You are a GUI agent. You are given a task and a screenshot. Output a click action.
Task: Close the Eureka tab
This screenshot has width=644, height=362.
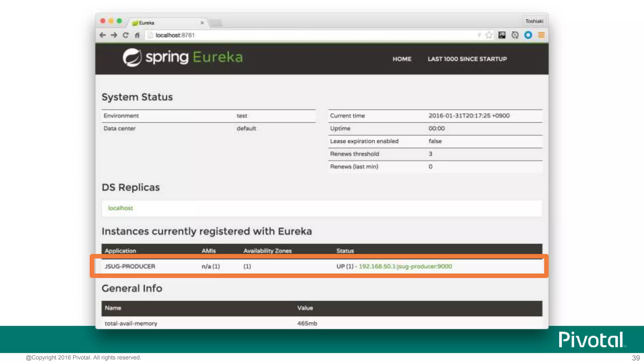[x=202, y=23]
